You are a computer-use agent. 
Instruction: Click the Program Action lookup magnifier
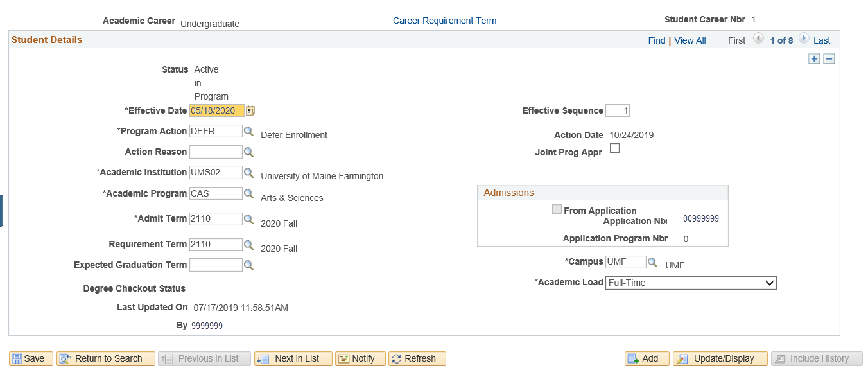(x=248, y=131)
